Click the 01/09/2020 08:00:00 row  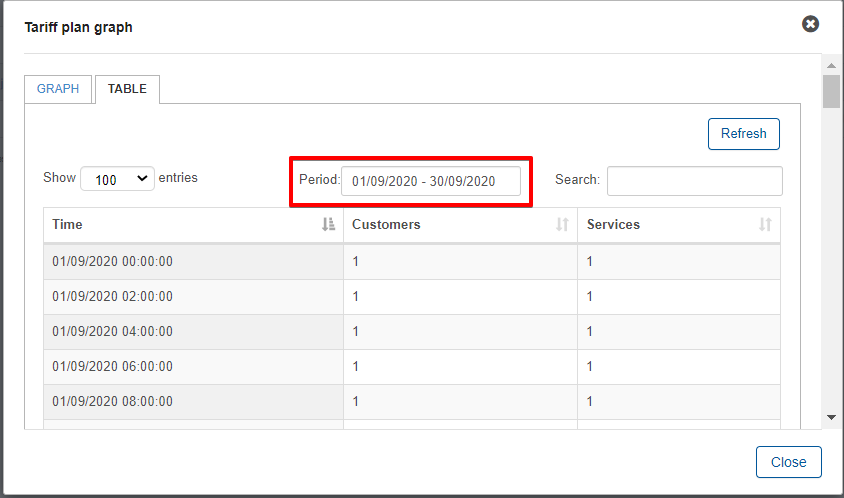412,402
